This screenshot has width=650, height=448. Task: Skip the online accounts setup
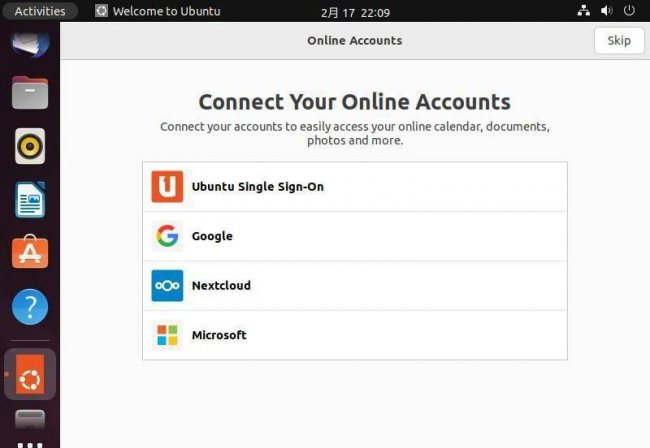coord(619,41)
